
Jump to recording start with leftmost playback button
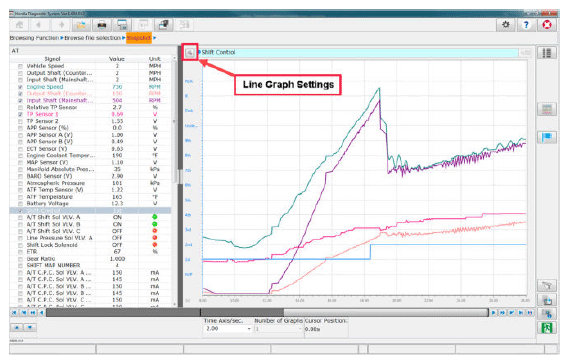pos(14,312)
